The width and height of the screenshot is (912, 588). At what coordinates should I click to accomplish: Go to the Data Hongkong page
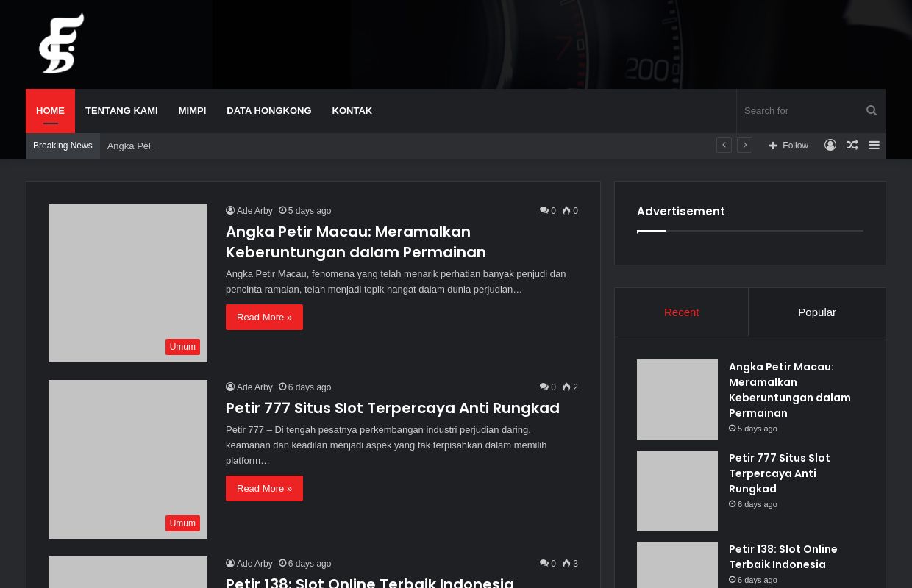pos(268,111)
